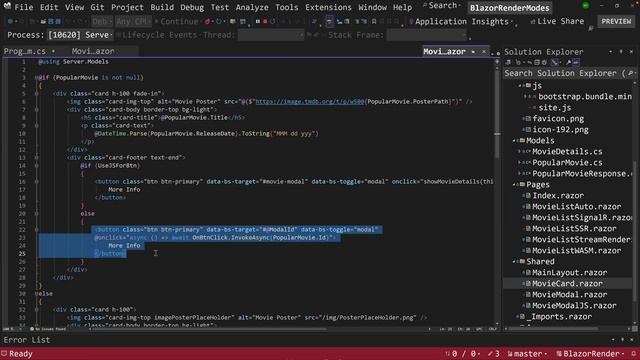Select _Imports.razor file
Image resolution: width=640 pixels, height=360 pixels.
pyautogui.click(x=559, y=317)
